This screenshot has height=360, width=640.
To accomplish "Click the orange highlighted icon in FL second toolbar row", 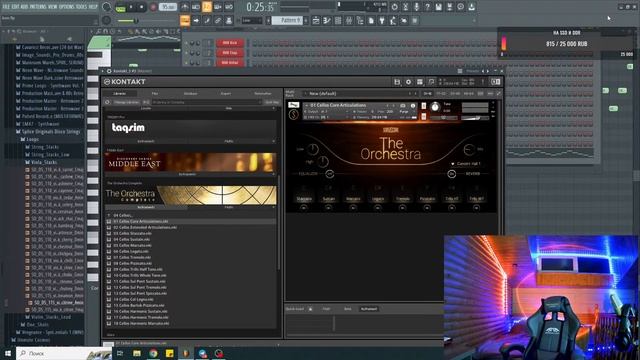I will coord(184,20).
